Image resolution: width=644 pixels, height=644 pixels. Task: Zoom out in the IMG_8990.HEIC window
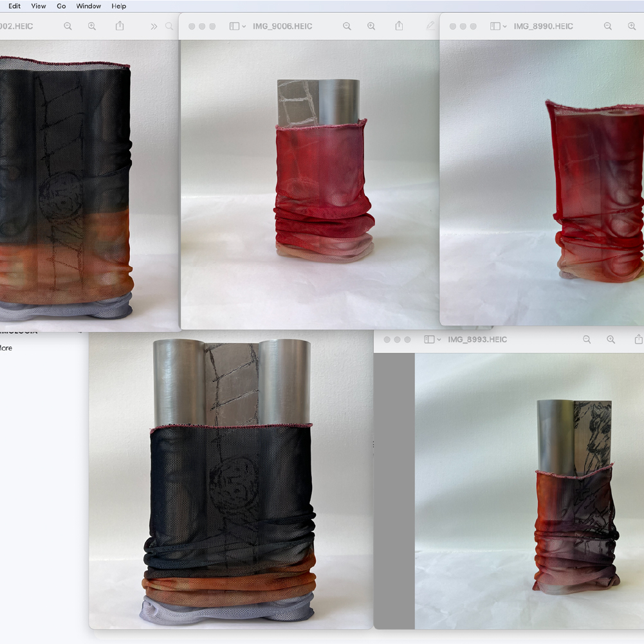[607, 26]
